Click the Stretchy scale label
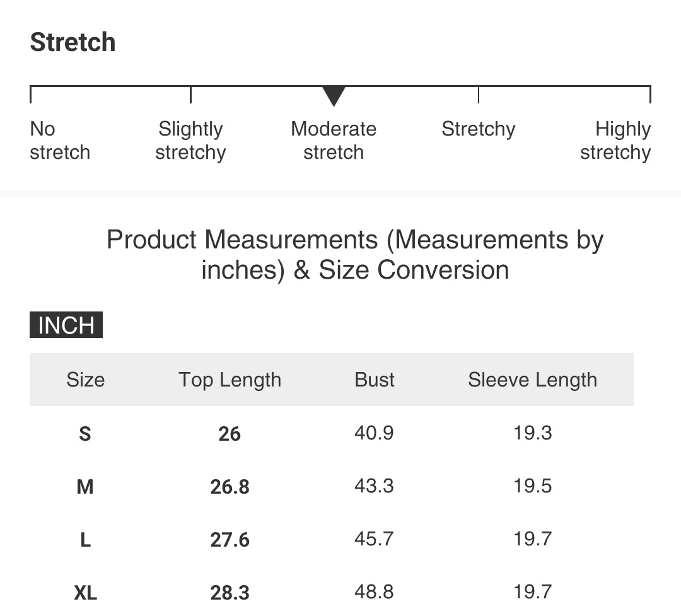The image size is (681, 616). [479, 129]
